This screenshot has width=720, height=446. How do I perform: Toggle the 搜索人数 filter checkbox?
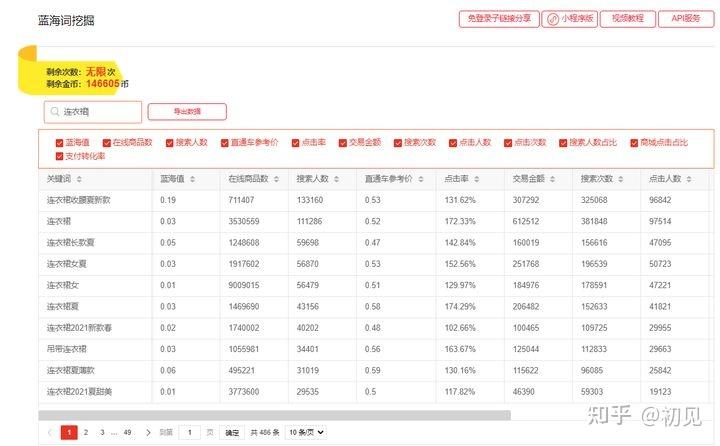[x=169, y=143]
